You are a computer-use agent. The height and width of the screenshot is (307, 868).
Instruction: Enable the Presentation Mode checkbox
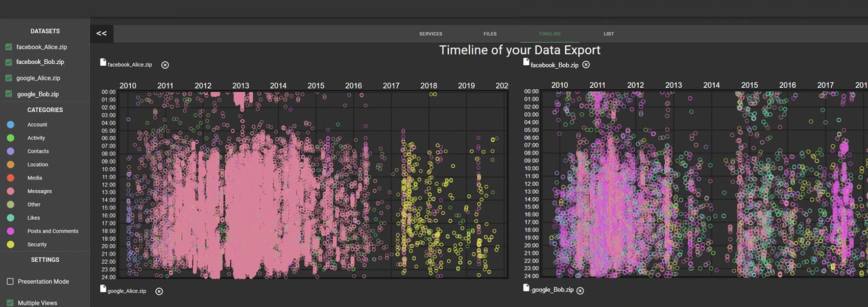(x=10, y=282)
